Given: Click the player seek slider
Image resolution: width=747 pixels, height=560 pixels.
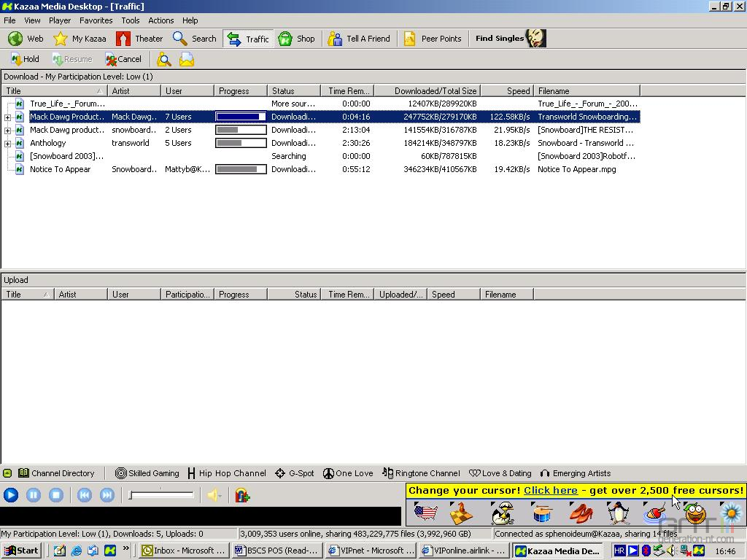Looking at the screenshot, I should point(161,495).
